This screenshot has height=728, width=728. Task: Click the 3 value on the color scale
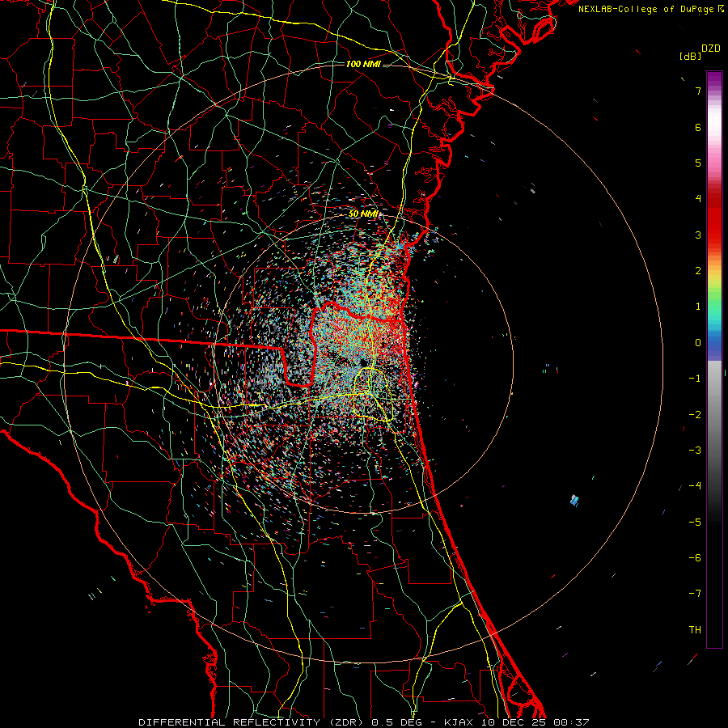tap(698, 235)
